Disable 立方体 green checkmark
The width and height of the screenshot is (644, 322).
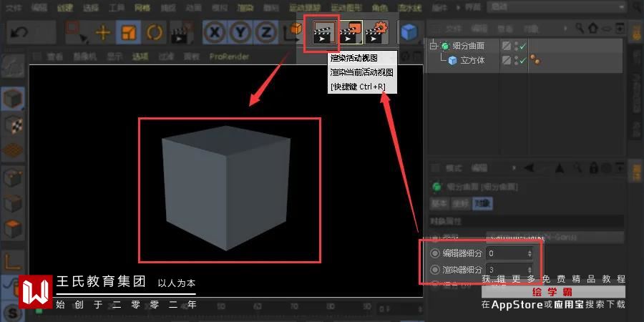522,61
